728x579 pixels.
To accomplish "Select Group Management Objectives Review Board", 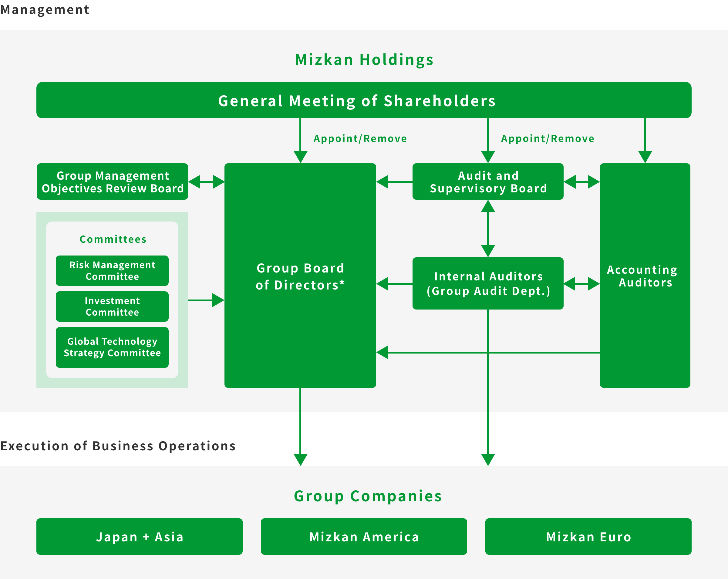I will [x=113, y=182].
